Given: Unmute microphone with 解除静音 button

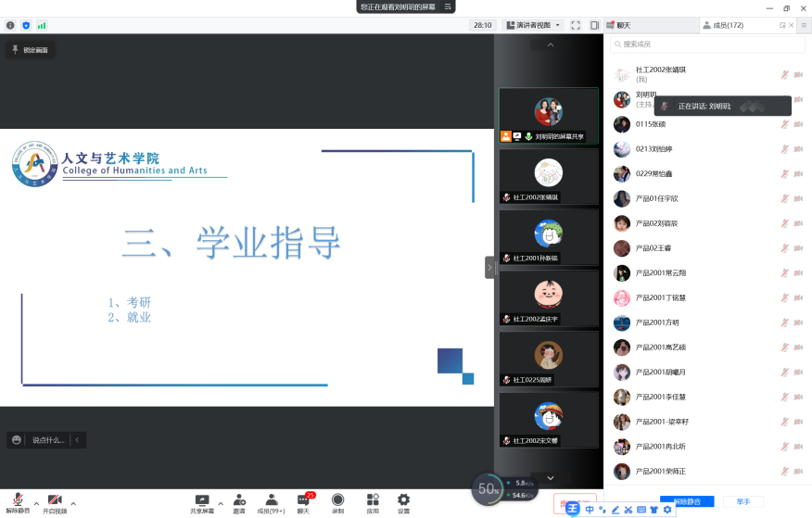Looking at the screenshot, I should 19,502.
